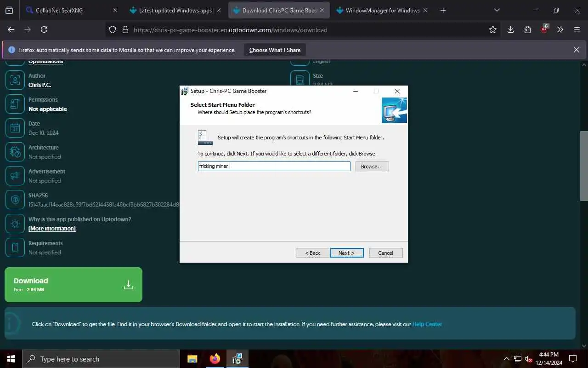Open a new browser tab

point(443,10)
